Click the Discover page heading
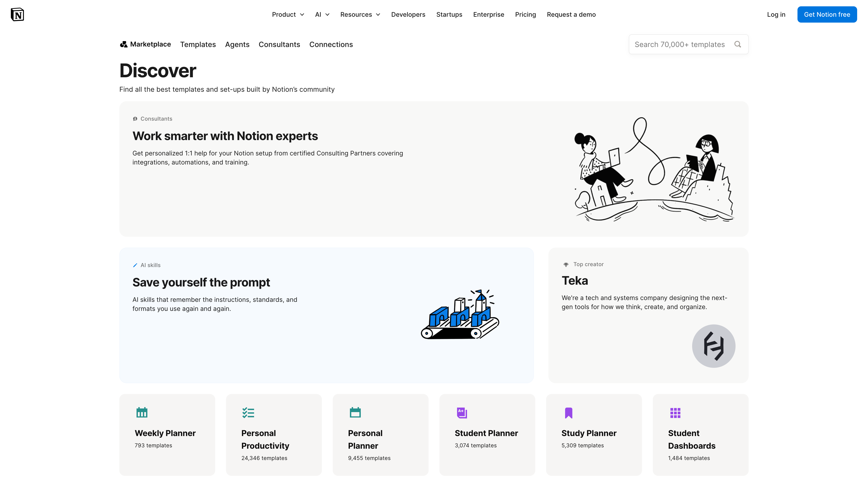The height and width of the screenshot is (488, 868). [x=158, y=70]
